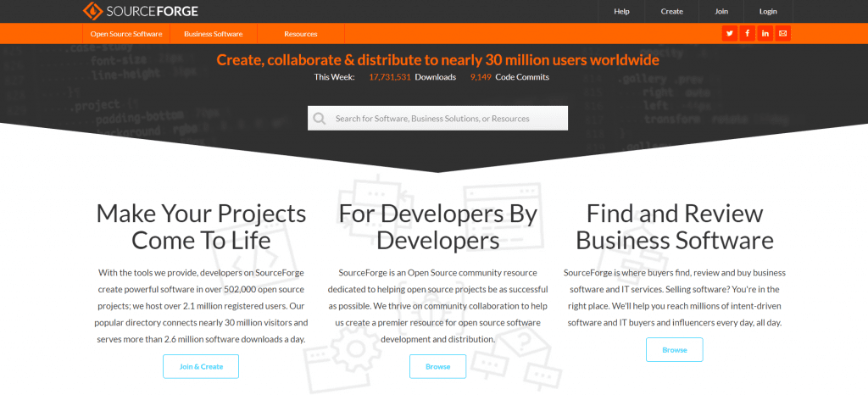Click the Find and Review Business Software heading
868x395 pixels.
(x=674, y=227)
